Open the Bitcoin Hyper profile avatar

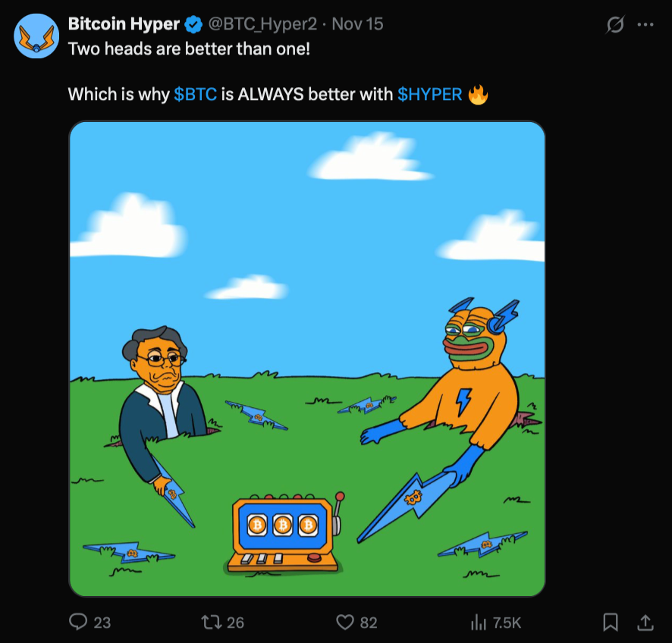tap(37, 36)
